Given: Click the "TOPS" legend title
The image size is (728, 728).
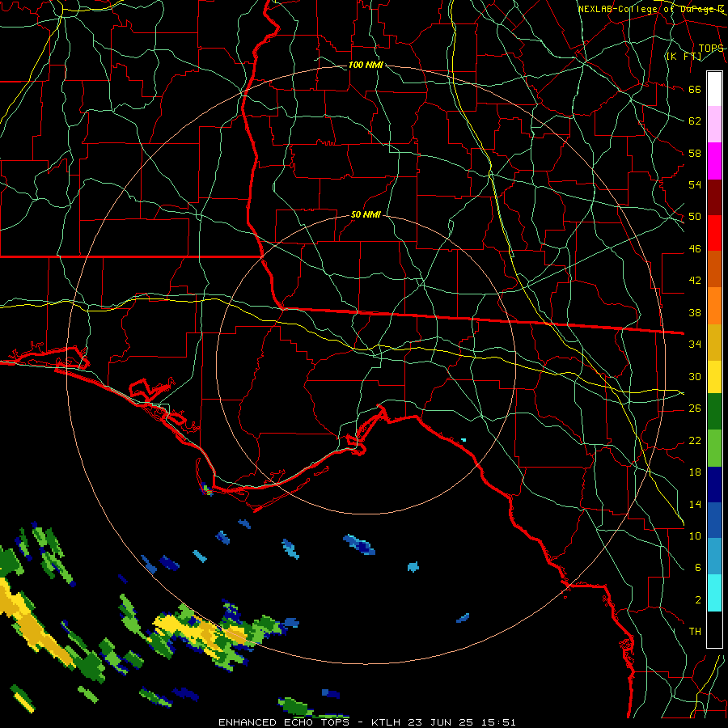Looking at the screenshot, I should click(711, 49).
